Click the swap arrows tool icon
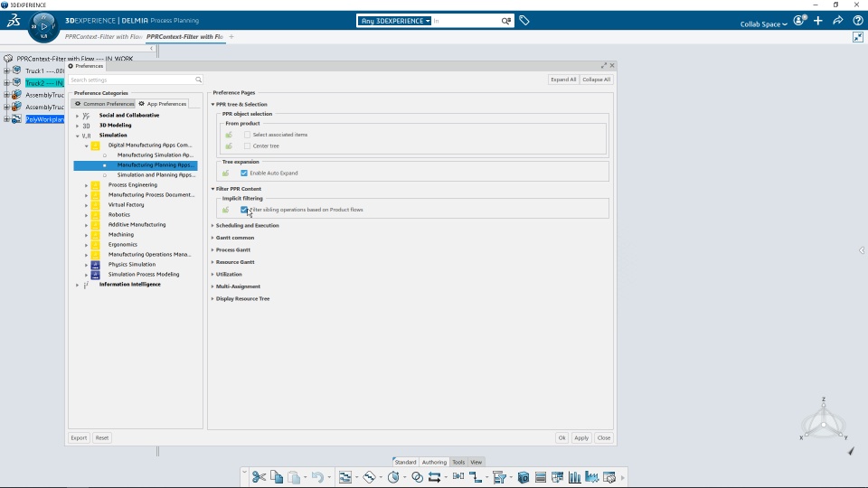The height and width of the screenshot is (488, 868). [435, 477]
